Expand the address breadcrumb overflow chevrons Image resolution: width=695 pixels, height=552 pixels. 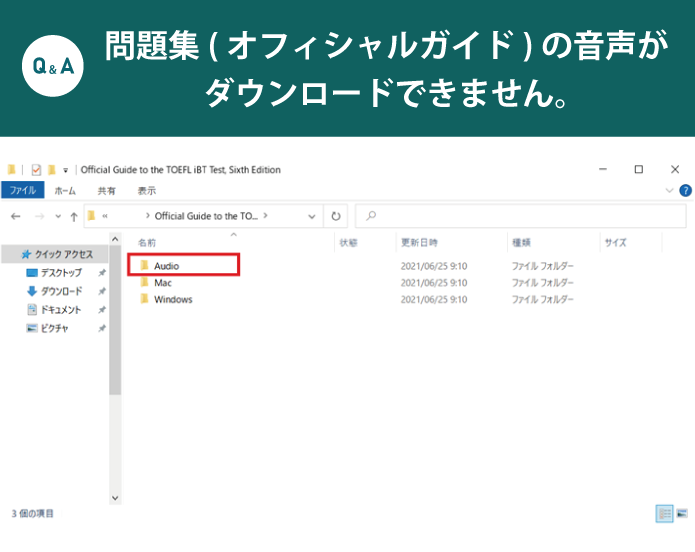105,216
